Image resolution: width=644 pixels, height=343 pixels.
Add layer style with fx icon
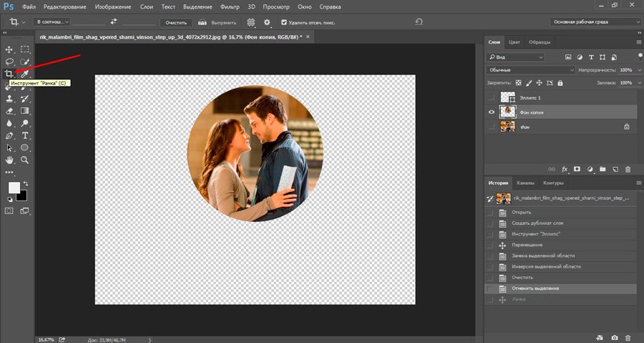564,169
